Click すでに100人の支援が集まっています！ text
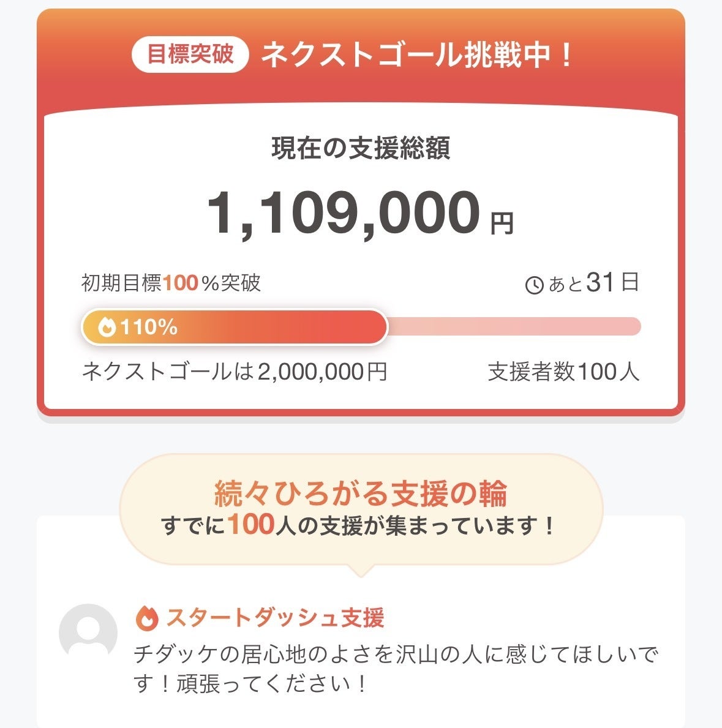722x728 pixels. click(x=361, y=525)
